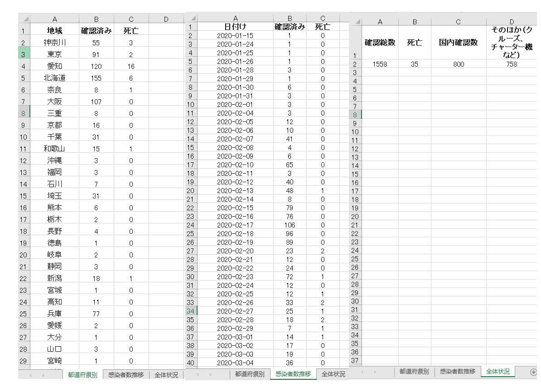Select the 新潟 cell
This screenshot has height=392, width=541.
pos(54,278)
